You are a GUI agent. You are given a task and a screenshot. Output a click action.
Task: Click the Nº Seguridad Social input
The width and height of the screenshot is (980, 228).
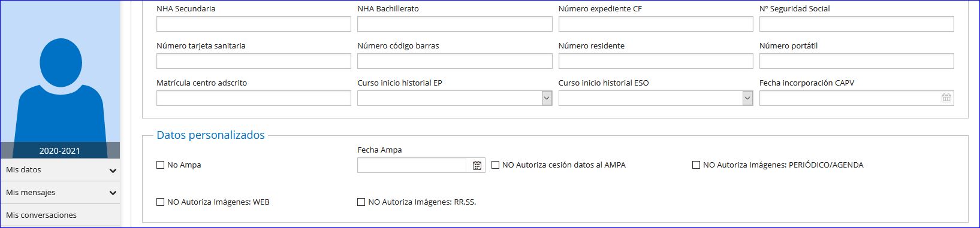pos(857,24)
